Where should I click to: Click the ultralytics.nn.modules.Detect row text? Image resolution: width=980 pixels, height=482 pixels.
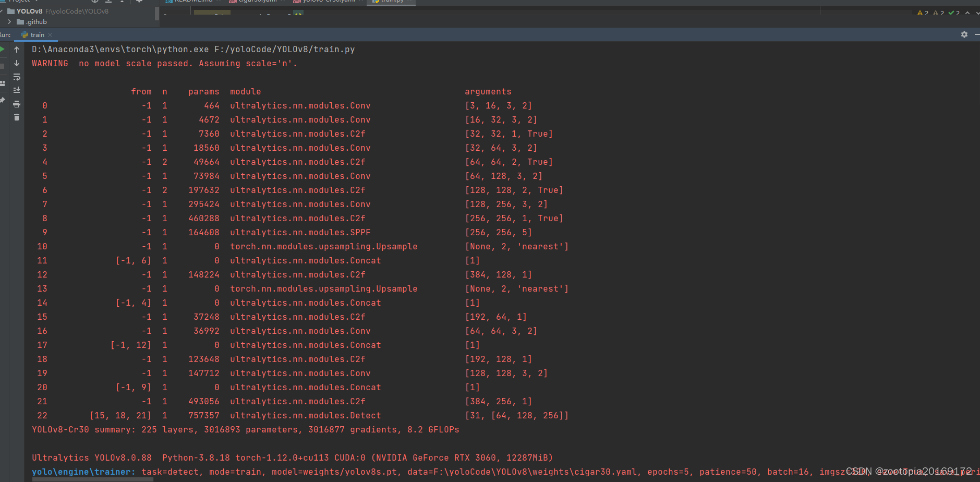(x=306, y=416)
